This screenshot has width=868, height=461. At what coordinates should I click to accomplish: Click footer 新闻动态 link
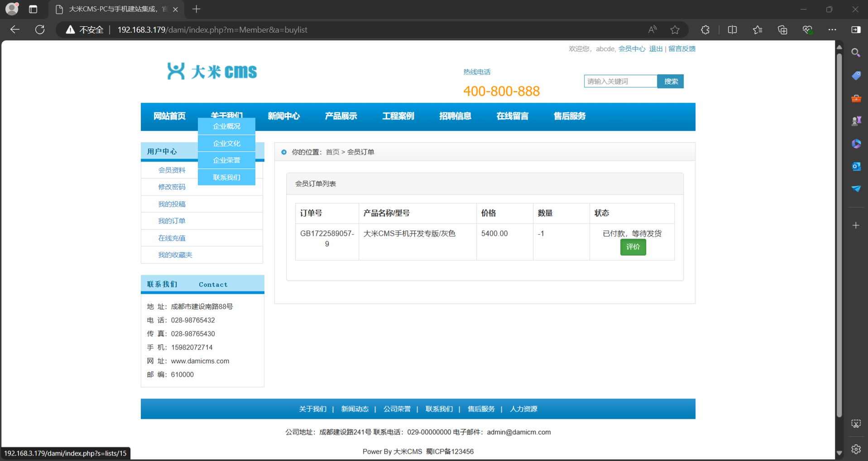click(355, 409)
